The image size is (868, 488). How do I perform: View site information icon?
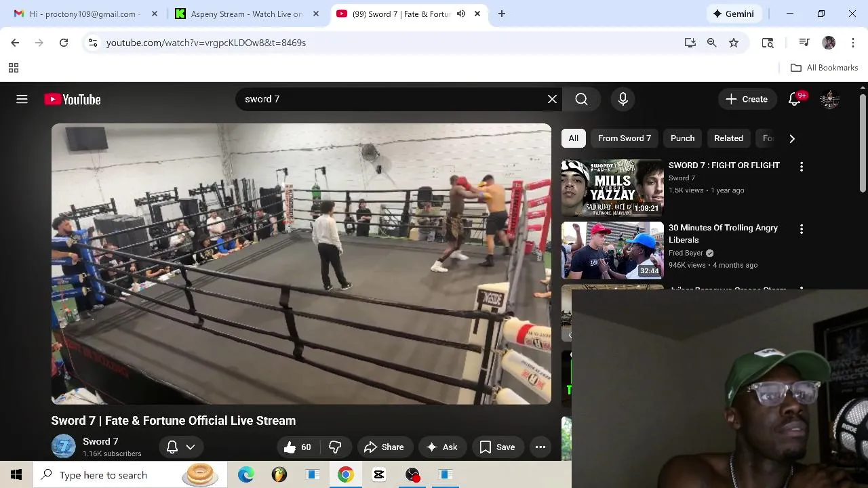(93, 43)
